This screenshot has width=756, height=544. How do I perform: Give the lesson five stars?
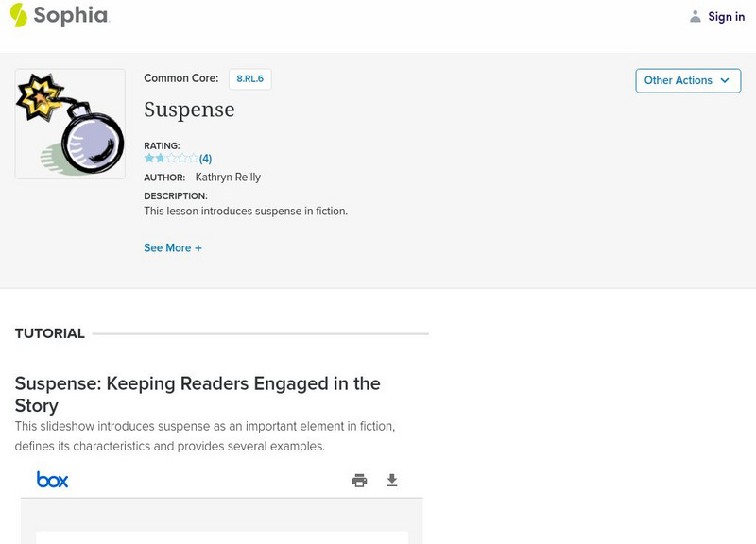click(x=194, y=159)
